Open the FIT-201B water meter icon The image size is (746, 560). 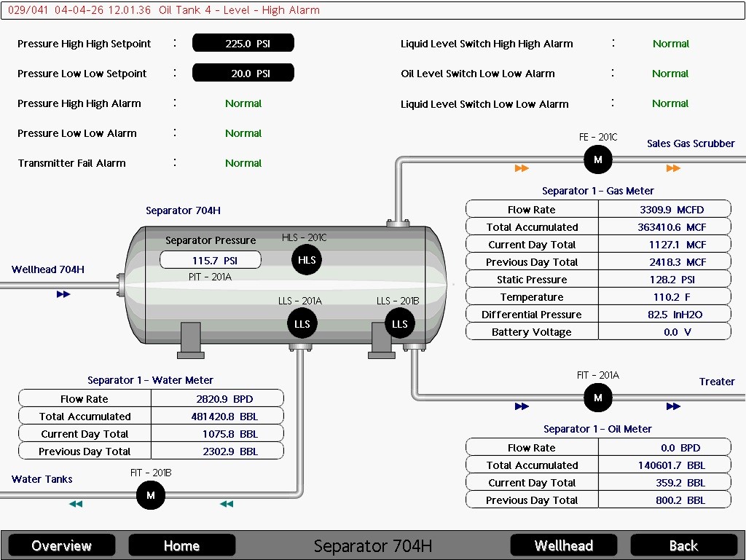click(x=150, y=495)
